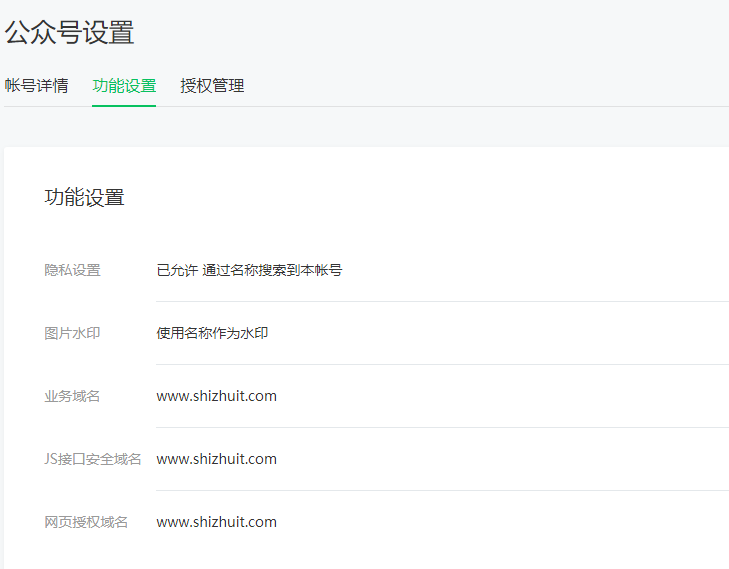The width and height of the screenshot is (729, 569).
Task: Click the divider line below 隐私设置 row
Action: coord(440,301)
